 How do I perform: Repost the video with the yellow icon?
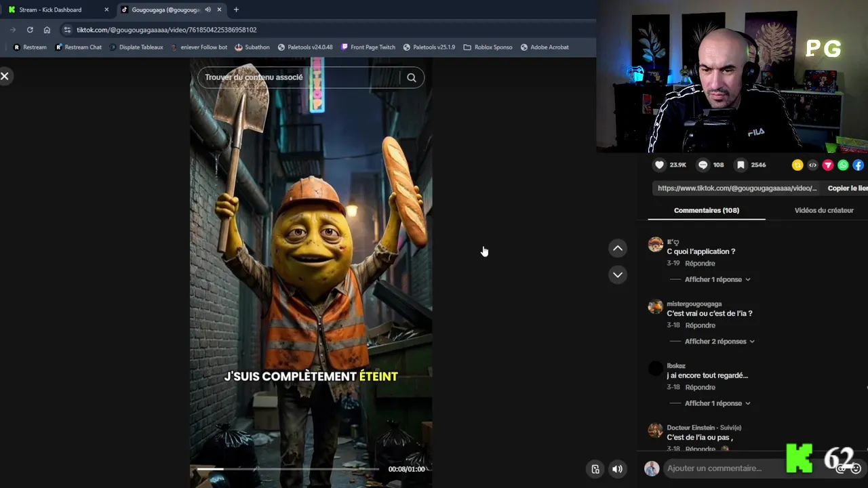pos(797,165)
